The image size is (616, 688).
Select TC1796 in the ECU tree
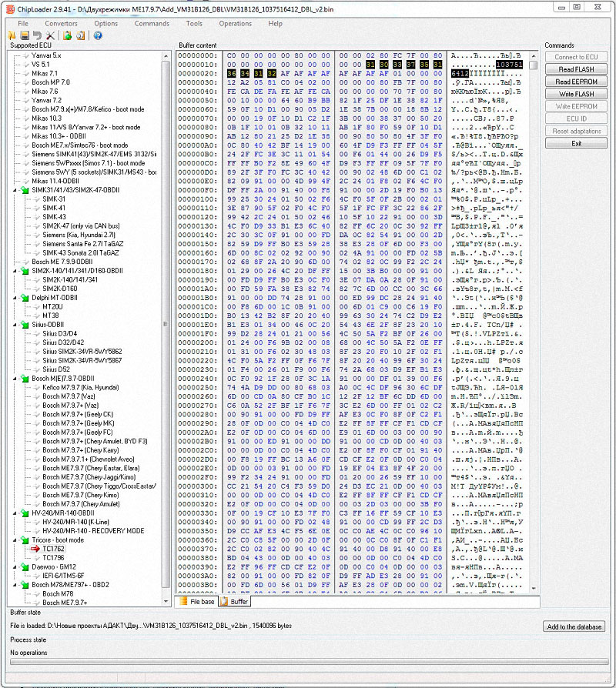coord(53,557)
